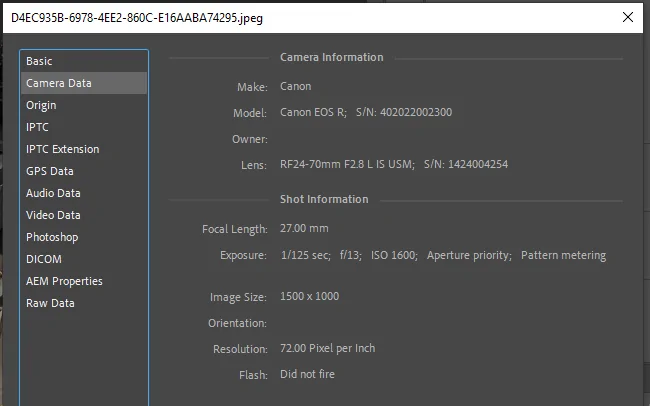Click the Canon make value
The image size is (650, 406).
pos(295,87)
